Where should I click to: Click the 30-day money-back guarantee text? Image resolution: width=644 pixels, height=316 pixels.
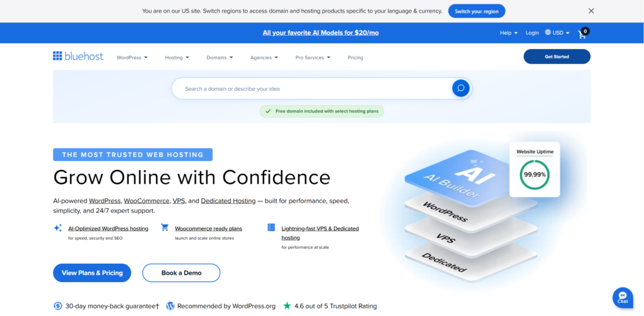coord(112,306)
